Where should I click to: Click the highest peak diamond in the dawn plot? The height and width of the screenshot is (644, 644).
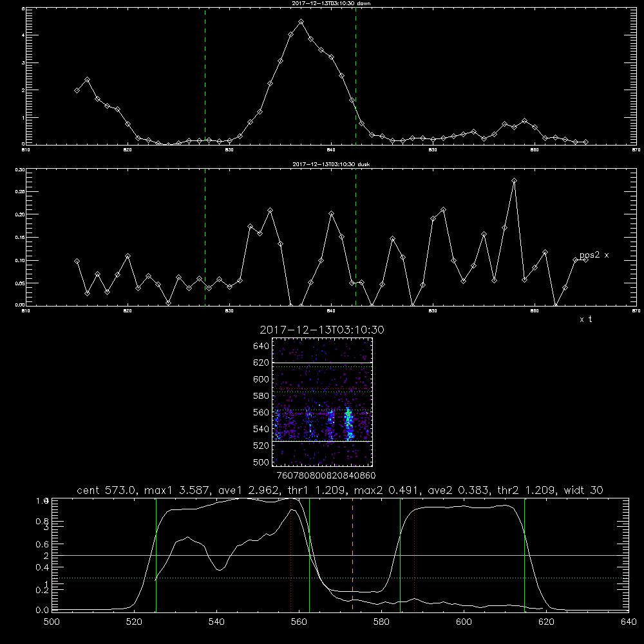301,22
